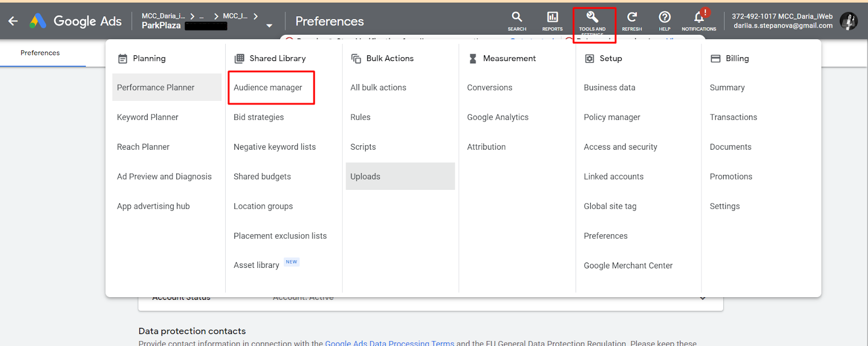Image resolution: width=868 pixels, height=346 pixels.
Task: Select the Preferences tab on left
Action: pos(40,53)
